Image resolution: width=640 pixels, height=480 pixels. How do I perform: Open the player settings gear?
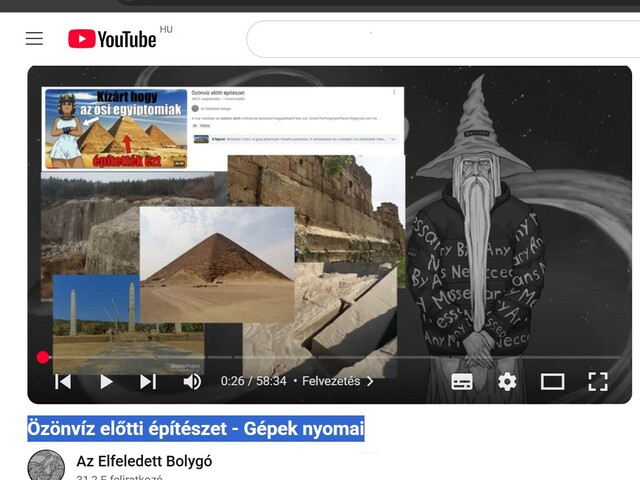coord(507,381)
